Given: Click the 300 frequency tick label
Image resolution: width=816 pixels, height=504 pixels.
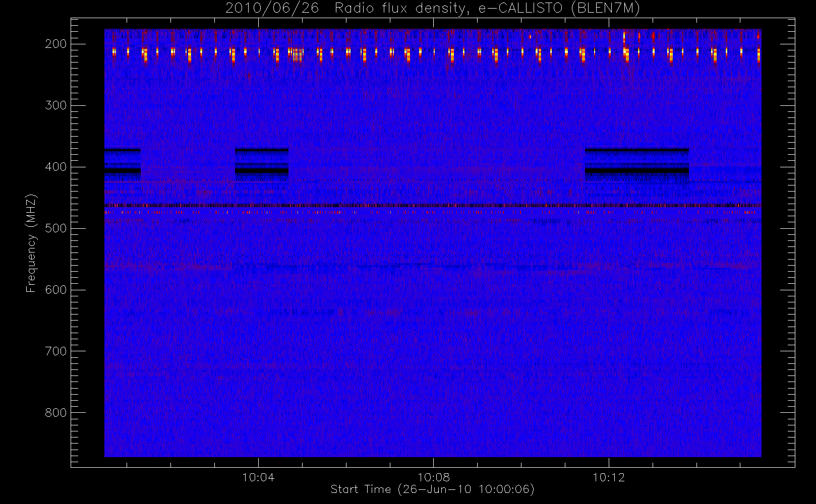Looking at the screenshot, I should [56, 105].
